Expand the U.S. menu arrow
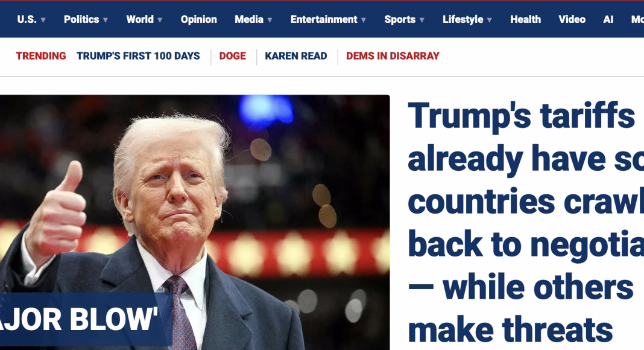 coord(43,20)
